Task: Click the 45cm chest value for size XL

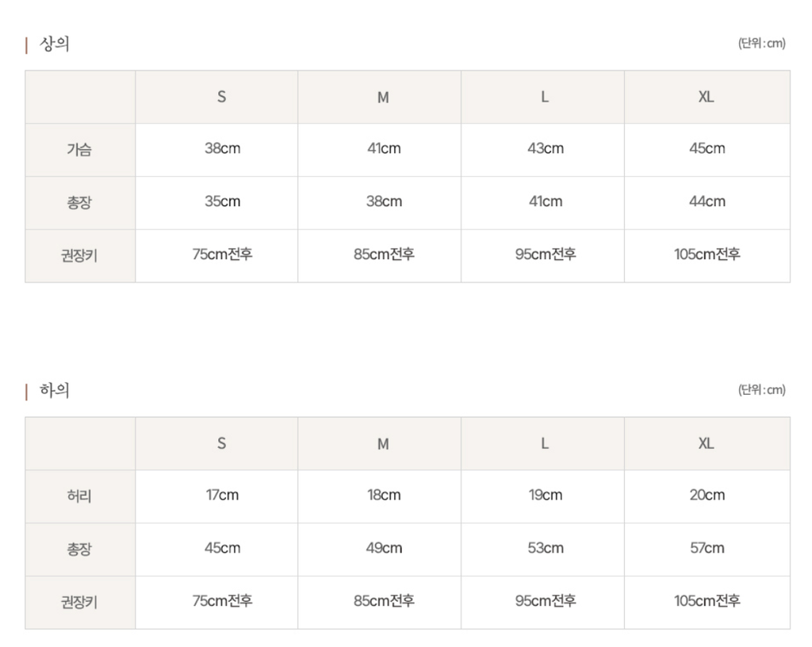Action: (707, 148)
